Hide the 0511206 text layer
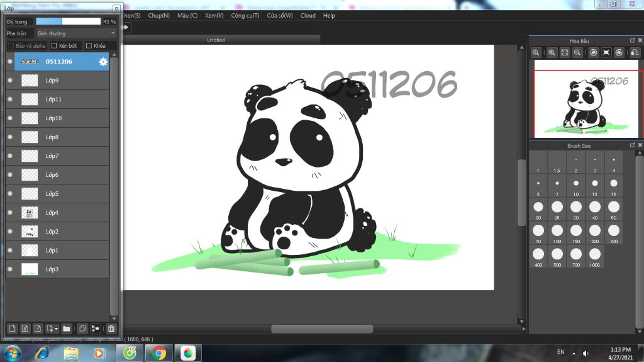The height and width of the screenshot is (362, 644). [10, 62]
